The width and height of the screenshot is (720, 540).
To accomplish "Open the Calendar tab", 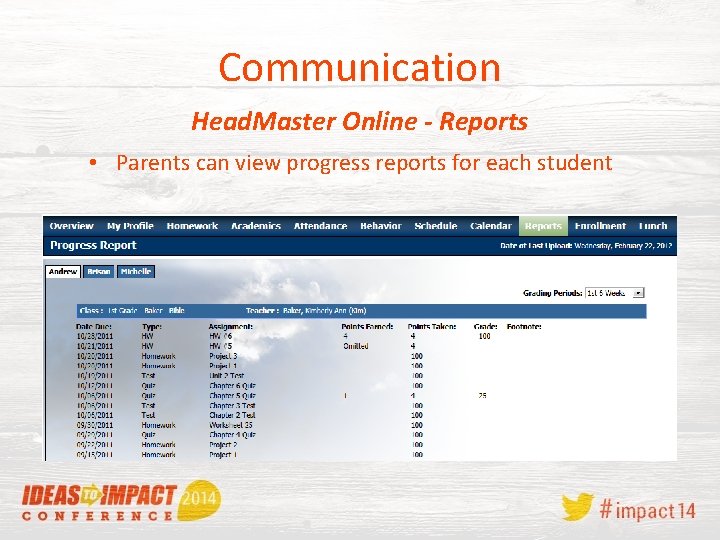I will 490,226.
